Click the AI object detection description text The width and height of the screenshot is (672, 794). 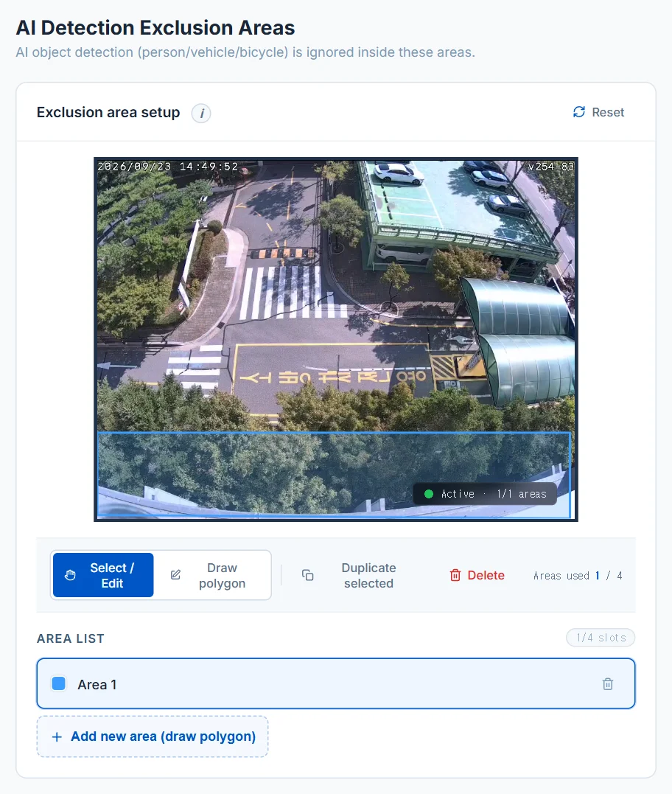tap(245, 52)
